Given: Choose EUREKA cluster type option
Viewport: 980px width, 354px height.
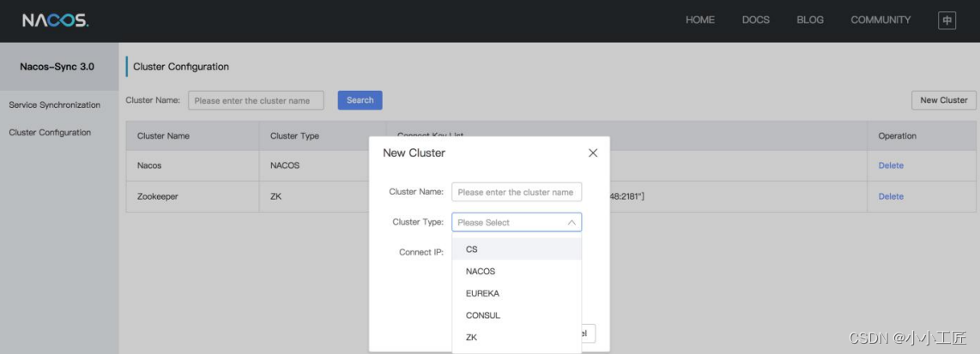Looking at the screenshot, I should 517,293.
